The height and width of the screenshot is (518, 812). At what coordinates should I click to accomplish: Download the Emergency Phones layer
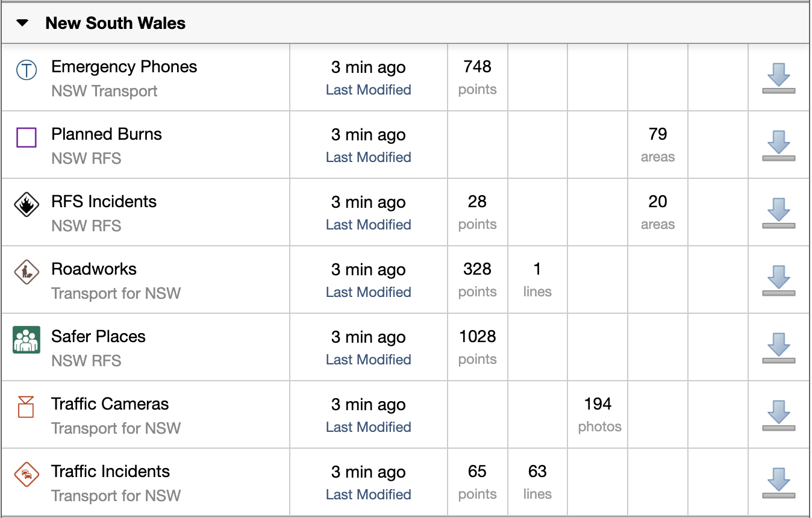pos(778,79)
